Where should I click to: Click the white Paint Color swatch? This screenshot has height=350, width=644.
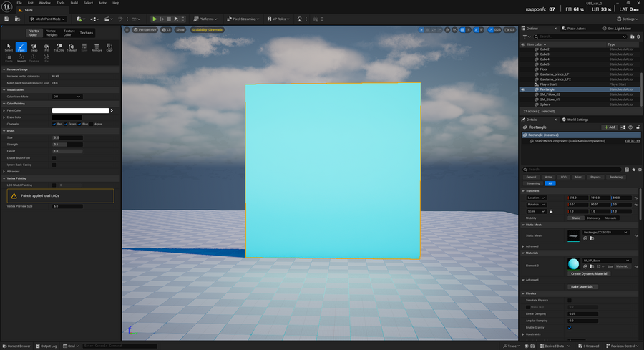click(x=80, y=110)
